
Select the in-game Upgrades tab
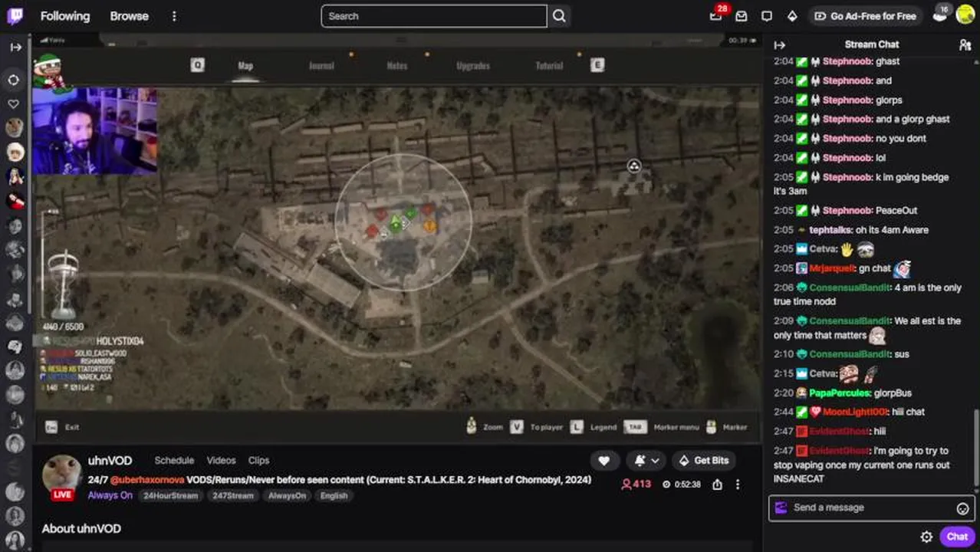click(x=473, y=66)
